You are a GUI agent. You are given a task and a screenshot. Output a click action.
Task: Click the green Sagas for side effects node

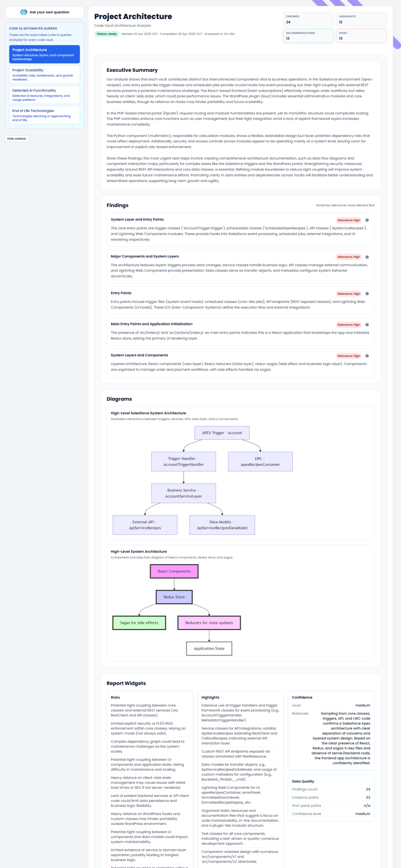(x=139, y=623)
